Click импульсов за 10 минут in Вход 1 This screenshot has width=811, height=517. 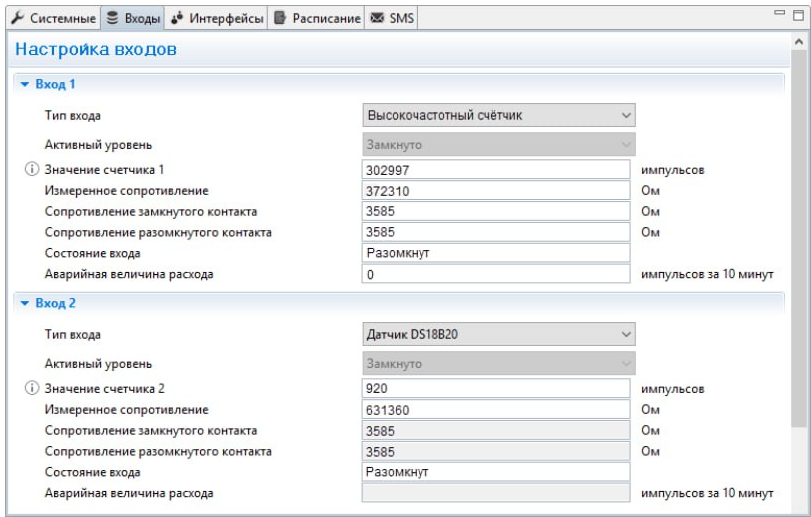click(707, 274)
